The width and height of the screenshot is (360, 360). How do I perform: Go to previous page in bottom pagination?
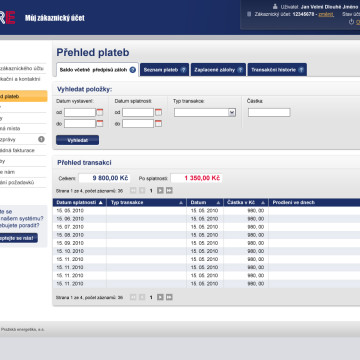[x=142, y=297]
